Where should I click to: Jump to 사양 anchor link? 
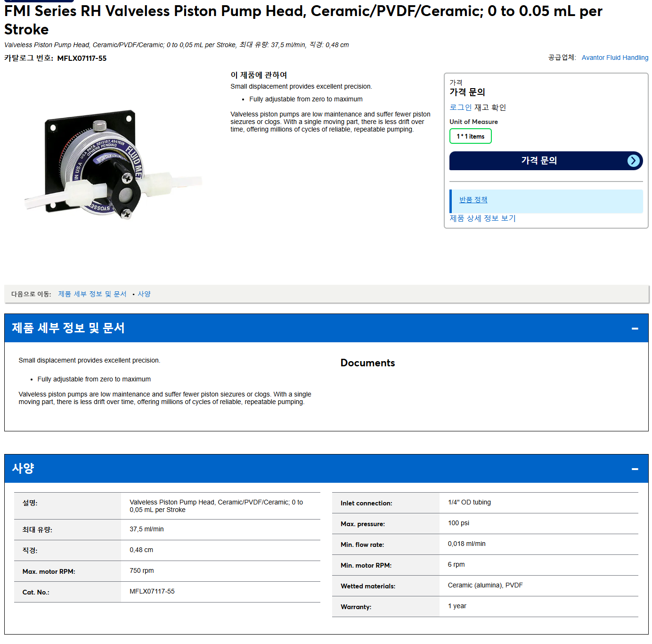(144, 294)
